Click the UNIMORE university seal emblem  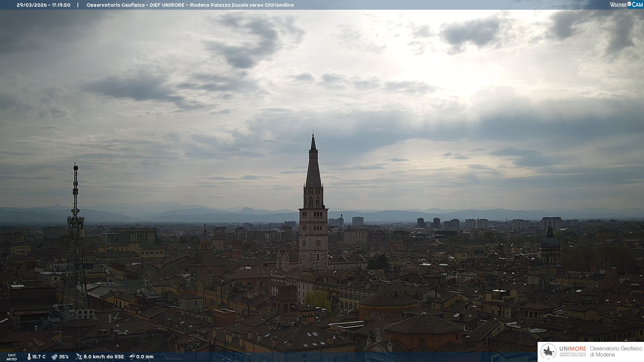(549, 352)
